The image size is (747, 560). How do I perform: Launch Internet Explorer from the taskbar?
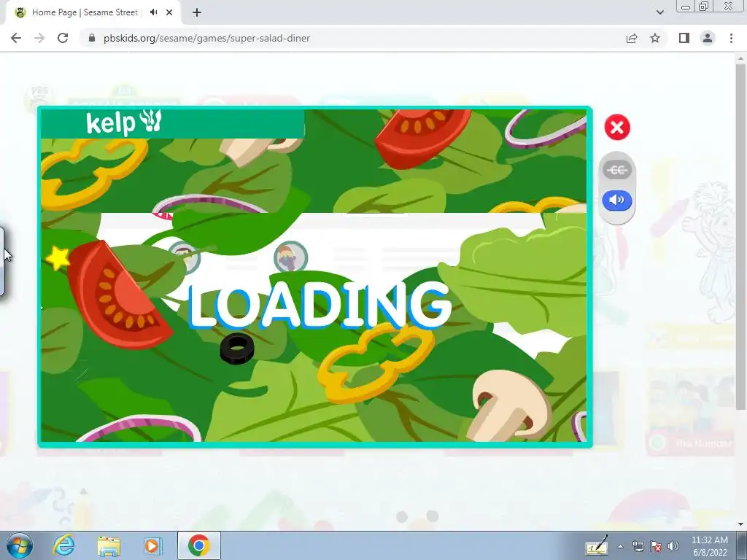[x=64, y=545]
